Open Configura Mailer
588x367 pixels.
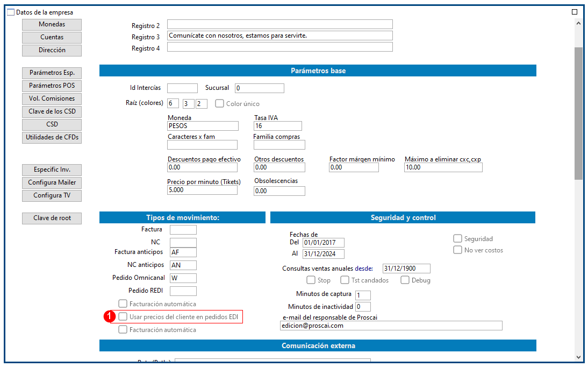point(52,182)
